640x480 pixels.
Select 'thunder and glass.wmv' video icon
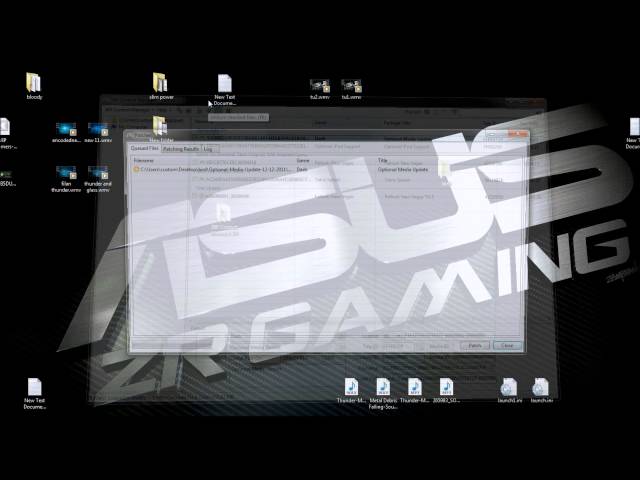[98, 179]
